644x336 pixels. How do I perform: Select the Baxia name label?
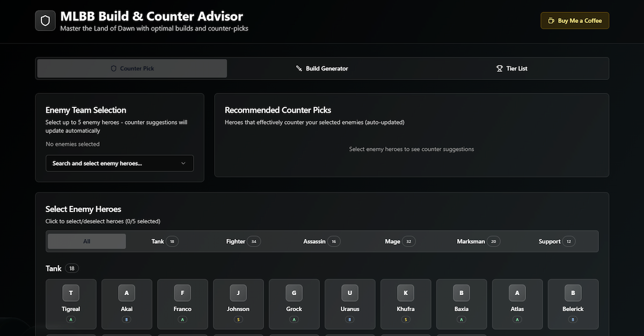tap(462, 309)
